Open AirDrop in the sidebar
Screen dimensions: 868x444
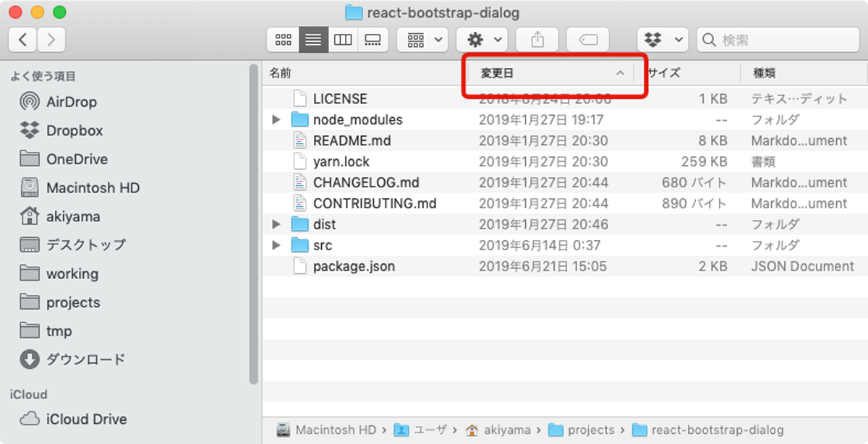pos(71,102)
